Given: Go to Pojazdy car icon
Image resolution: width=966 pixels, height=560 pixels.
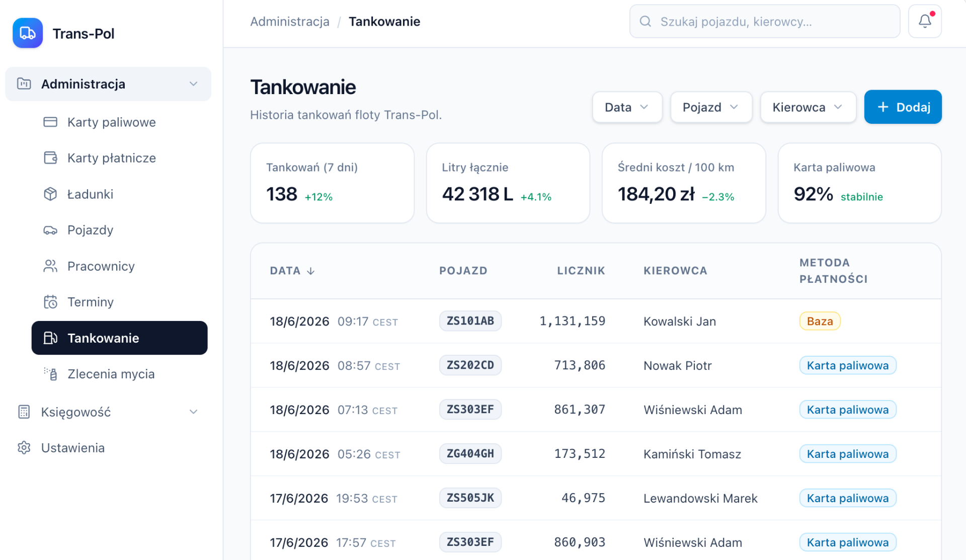Looking at the screenshot, I should pyautogui.click(x=50, y=230).
